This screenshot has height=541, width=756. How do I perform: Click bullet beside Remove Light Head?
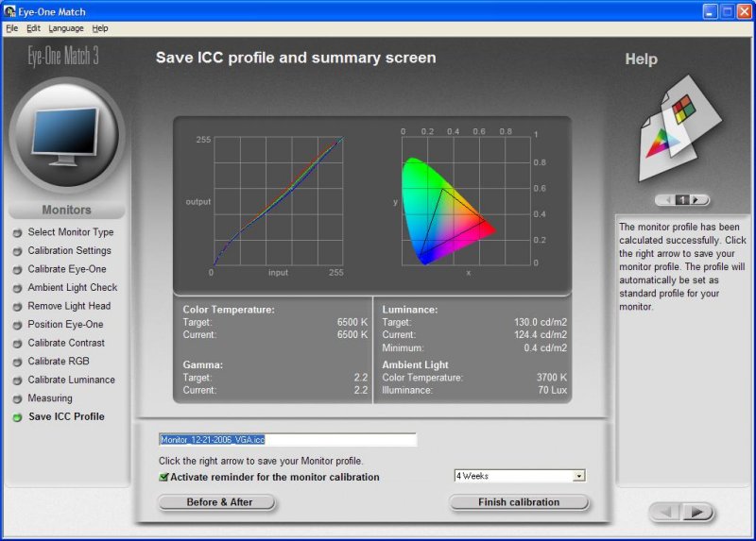pyautogui.click(x=17, y=307)
